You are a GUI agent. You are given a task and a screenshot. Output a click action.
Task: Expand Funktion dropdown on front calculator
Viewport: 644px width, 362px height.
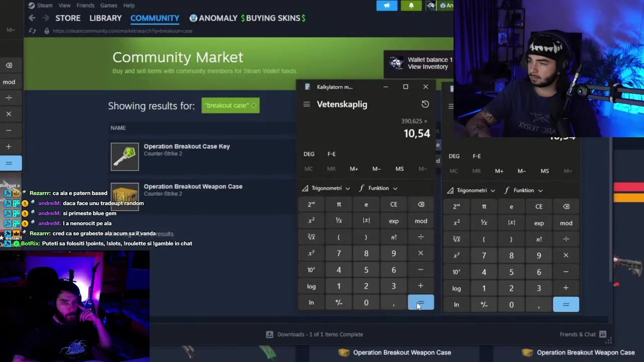tap(378, 188)
